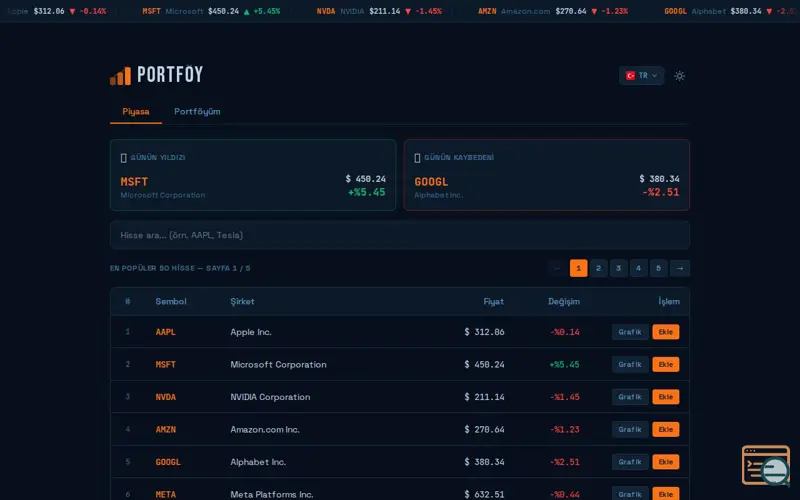Viewport: 800px width, 500px height.
Task: Add AMZN with the Ekle button
Action: (x=666, y=430)
